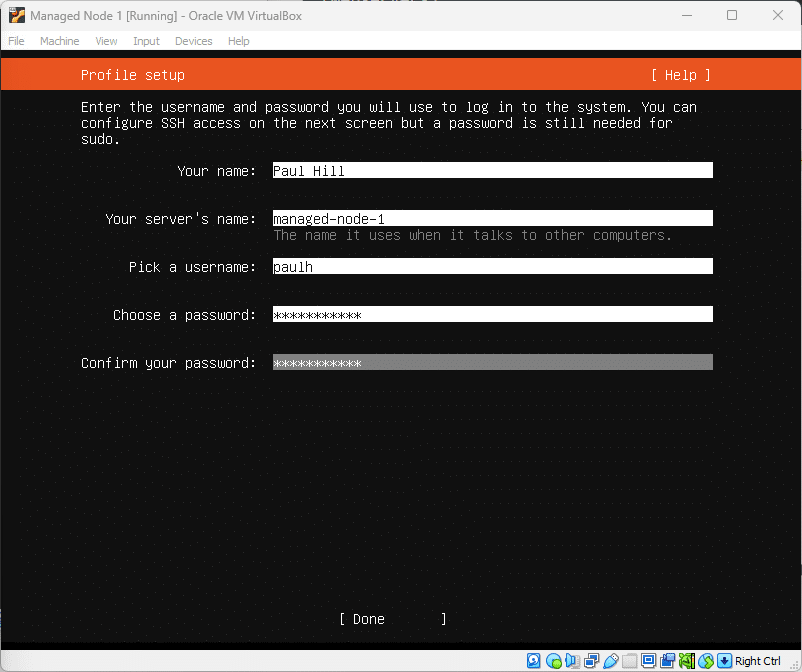Click the mouse integration status icon
The image size is (802, 672).
[x=706, y=661]
